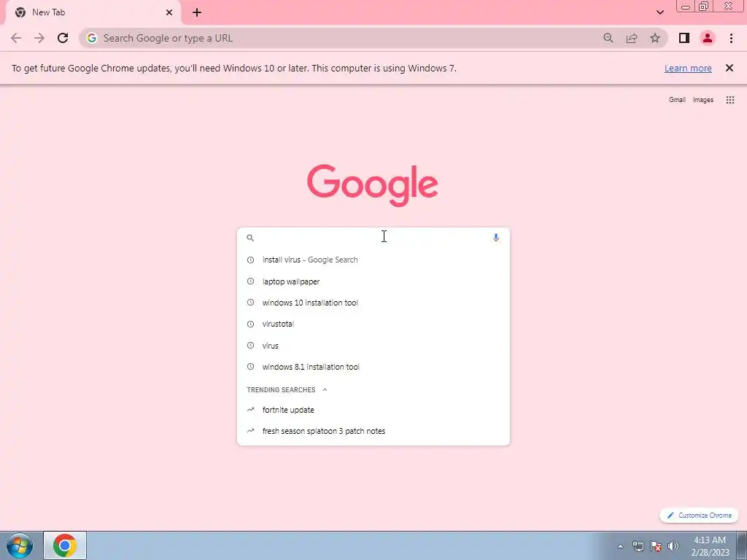Image resolution: width=747 pixels, height=560 pixels.
Task: Open the network tray icon
Action: point(638,546)
